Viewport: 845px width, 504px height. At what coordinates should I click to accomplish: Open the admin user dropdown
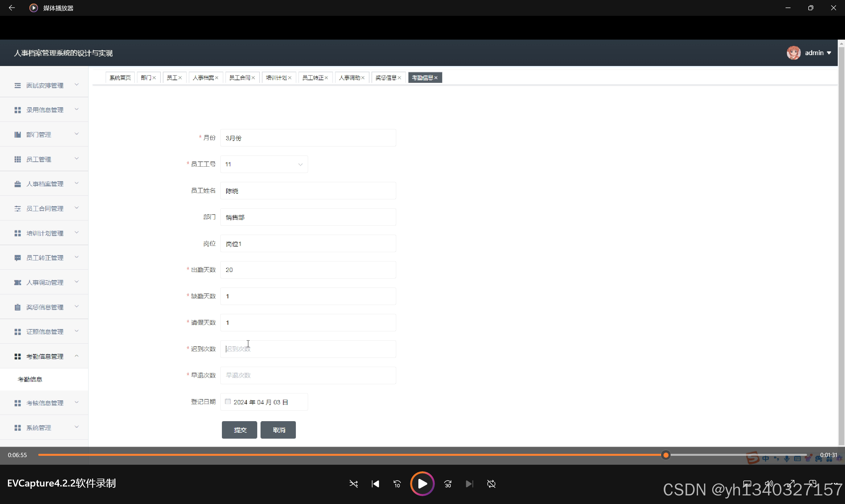coord(818,52)
